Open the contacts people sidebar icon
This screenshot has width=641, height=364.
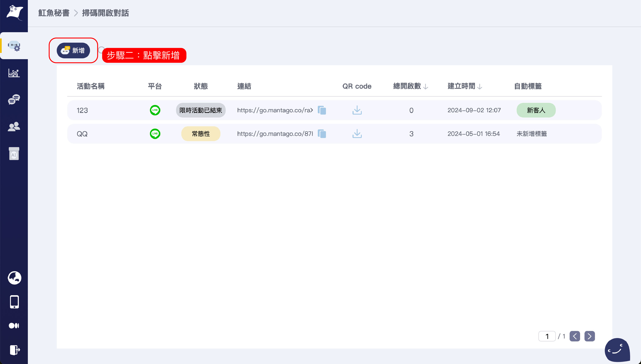click(x=14, y=126)
